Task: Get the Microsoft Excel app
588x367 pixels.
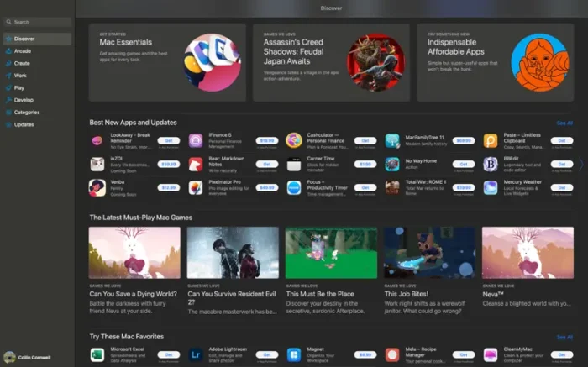Action: [169, 354]
